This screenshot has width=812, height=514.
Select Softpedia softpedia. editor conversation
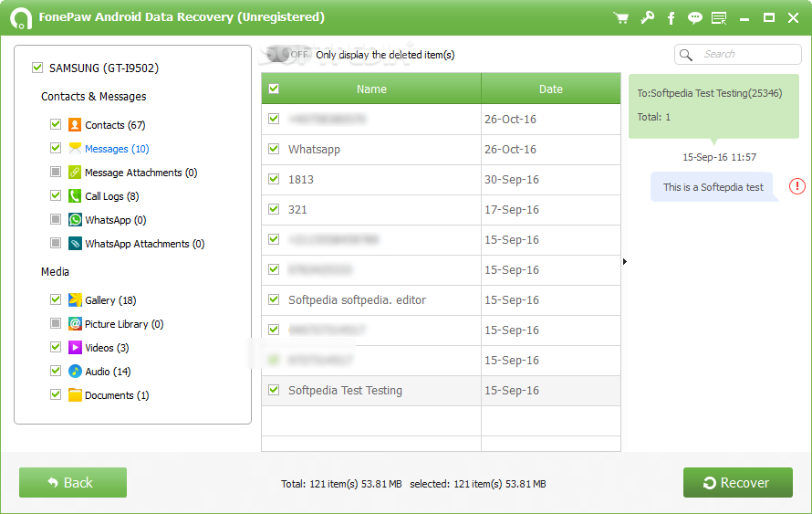[x=358, y=300]
